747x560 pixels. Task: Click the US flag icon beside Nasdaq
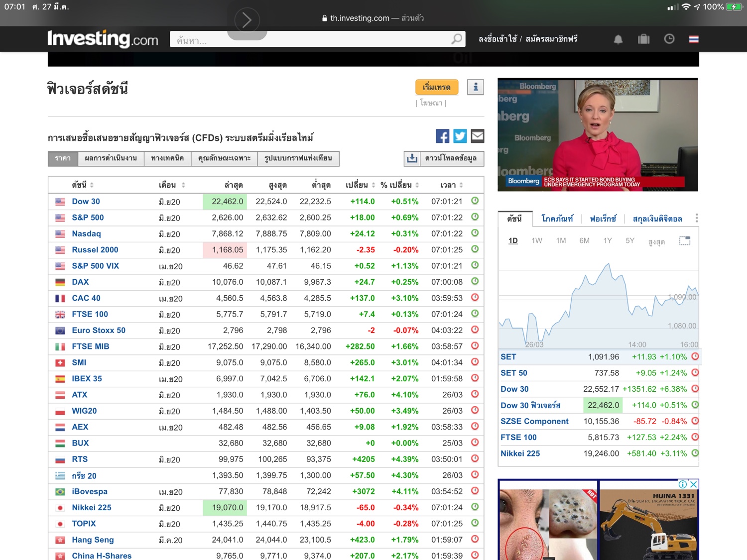(x=60, y=234)
